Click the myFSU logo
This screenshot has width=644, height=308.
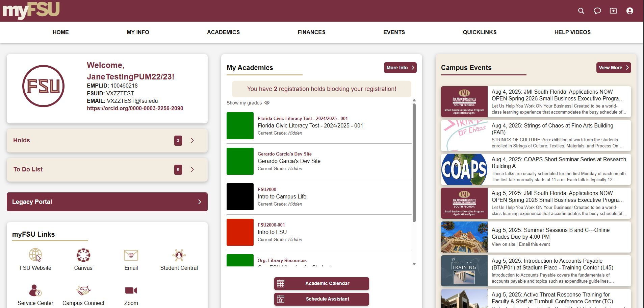pyautogui.click(x=31, y=10)
